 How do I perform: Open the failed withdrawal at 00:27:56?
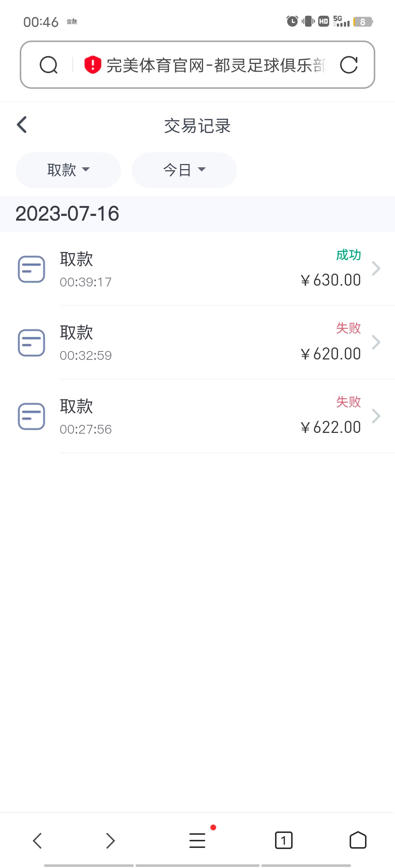tap(197, 416)
